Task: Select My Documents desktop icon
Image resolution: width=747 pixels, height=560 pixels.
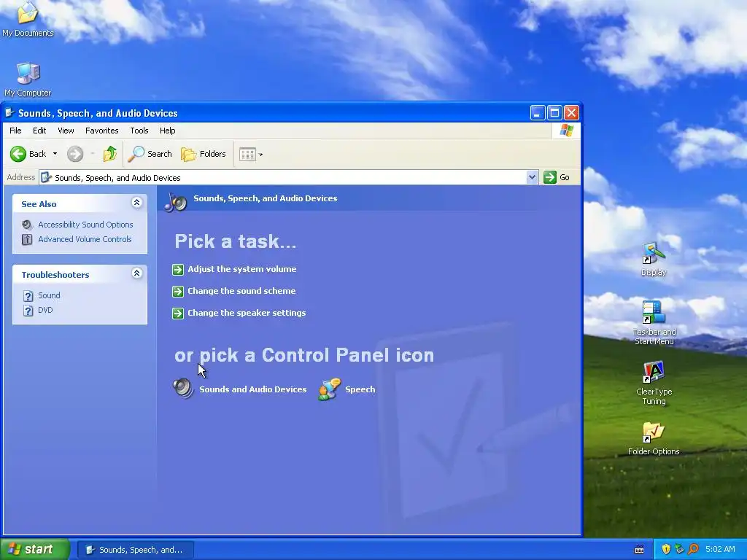Action: coord(28,20)
